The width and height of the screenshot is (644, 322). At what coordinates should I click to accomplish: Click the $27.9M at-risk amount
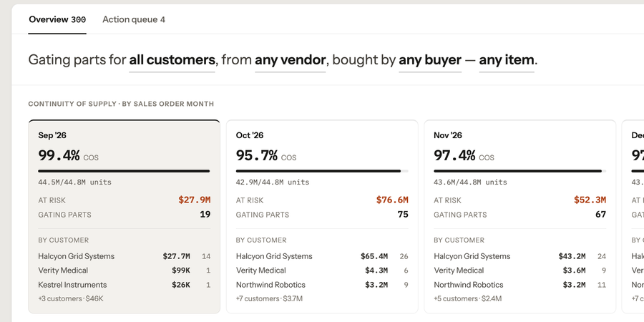[x=194, y=200]
